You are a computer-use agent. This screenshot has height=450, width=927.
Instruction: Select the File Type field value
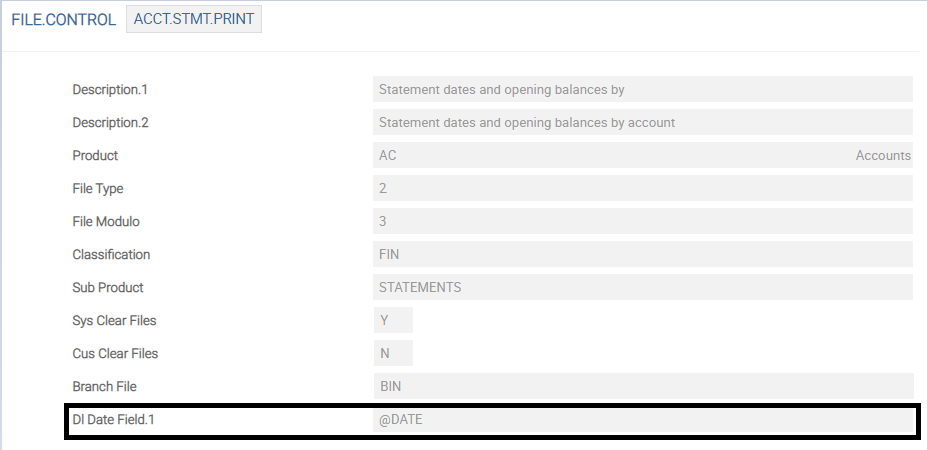point(642,189)
